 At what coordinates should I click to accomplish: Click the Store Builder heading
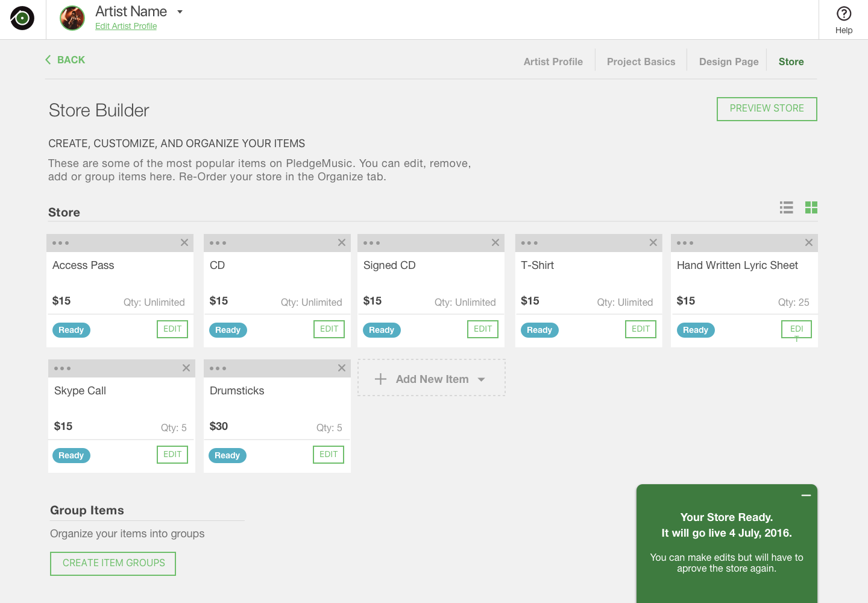(99, 110)
